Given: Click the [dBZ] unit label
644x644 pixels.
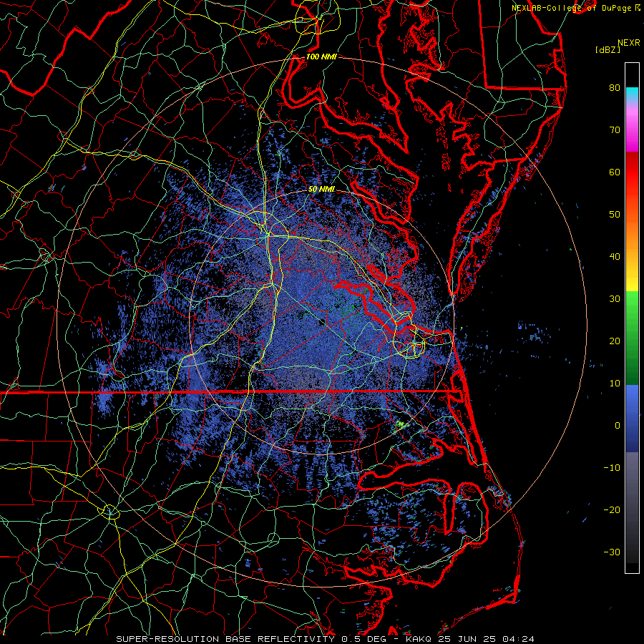Looking at the screenshot, I should pos(608,50).
